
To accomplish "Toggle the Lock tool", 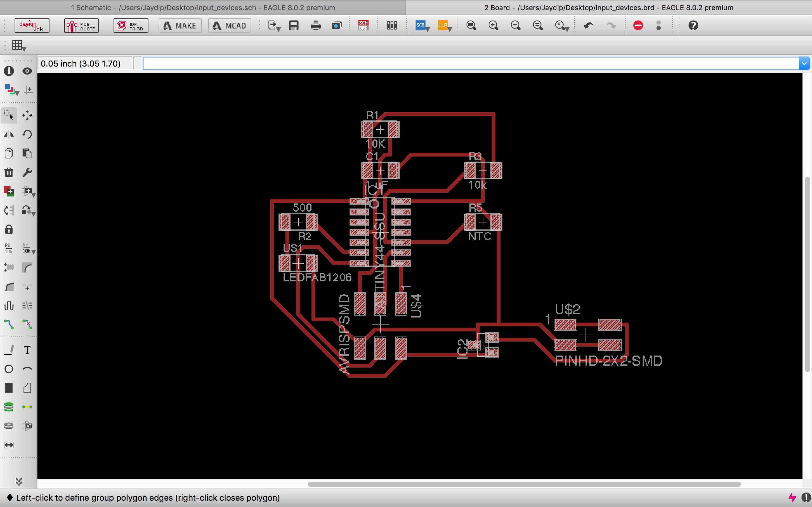I will tap(9, 230).
